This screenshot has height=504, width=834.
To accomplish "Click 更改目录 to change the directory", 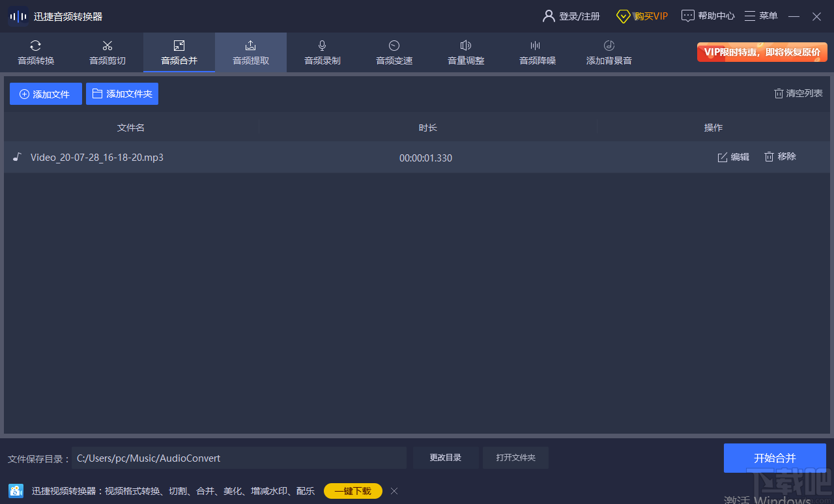I will tap(446, 458).
